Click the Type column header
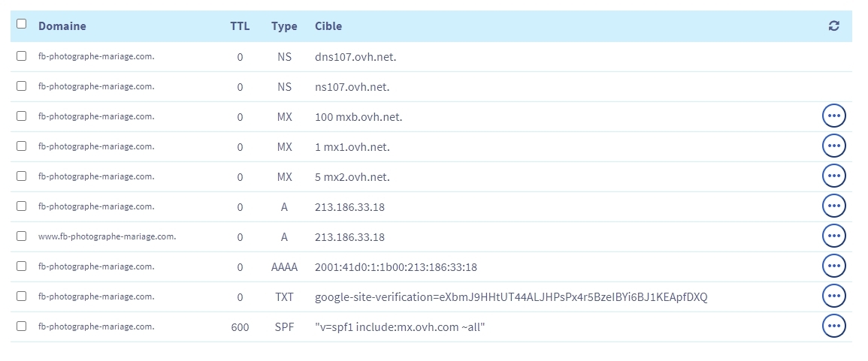Viewport: 868px width, 361px height. pos(284,26)
